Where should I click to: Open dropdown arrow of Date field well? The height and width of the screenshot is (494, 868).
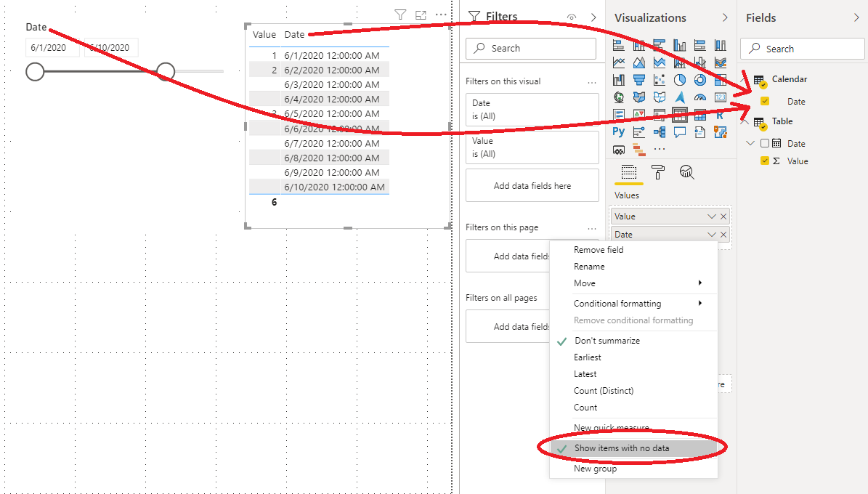[x=712, y=234]
